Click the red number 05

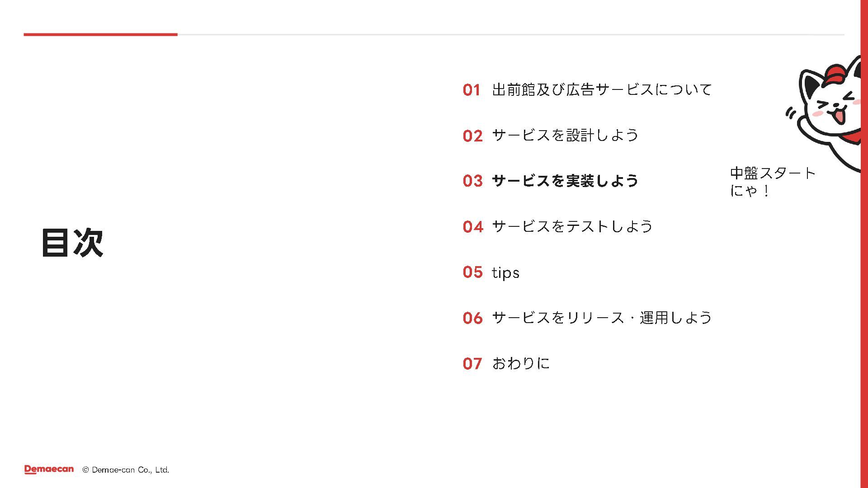click(x=473, y=272)
